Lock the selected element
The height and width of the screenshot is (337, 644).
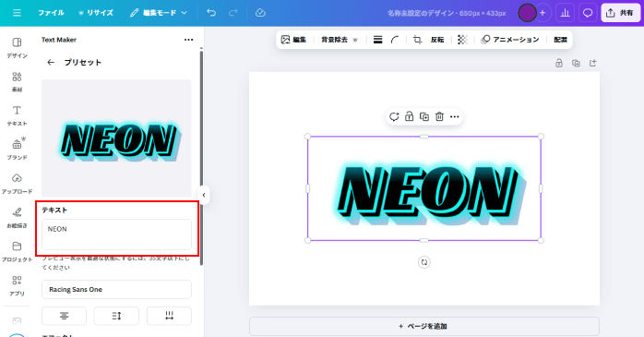[409, 116]
